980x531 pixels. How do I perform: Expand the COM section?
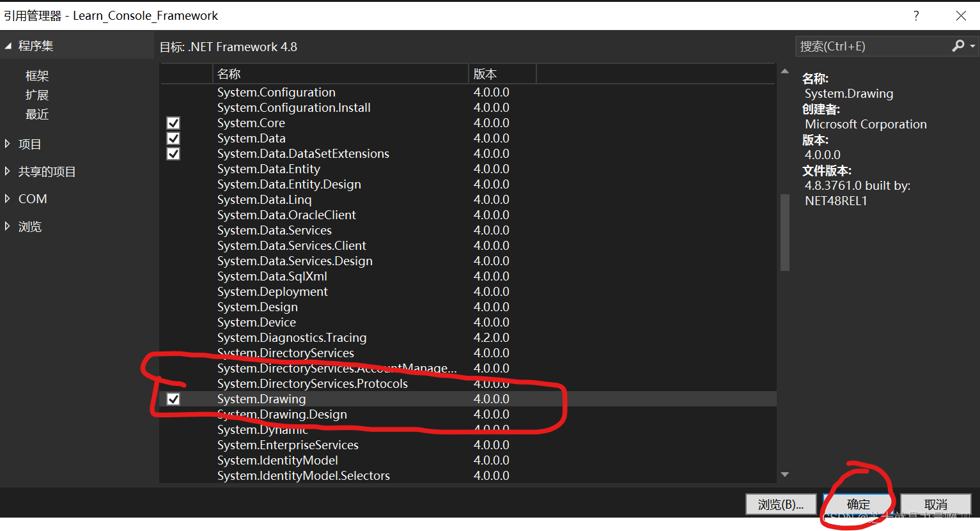[8, 199]
